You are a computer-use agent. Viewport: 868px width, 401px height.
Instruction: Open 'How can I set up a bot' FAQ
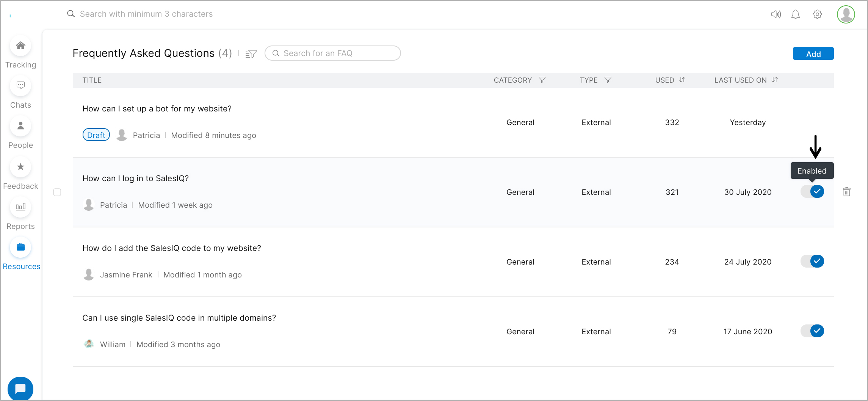point(157,109)
